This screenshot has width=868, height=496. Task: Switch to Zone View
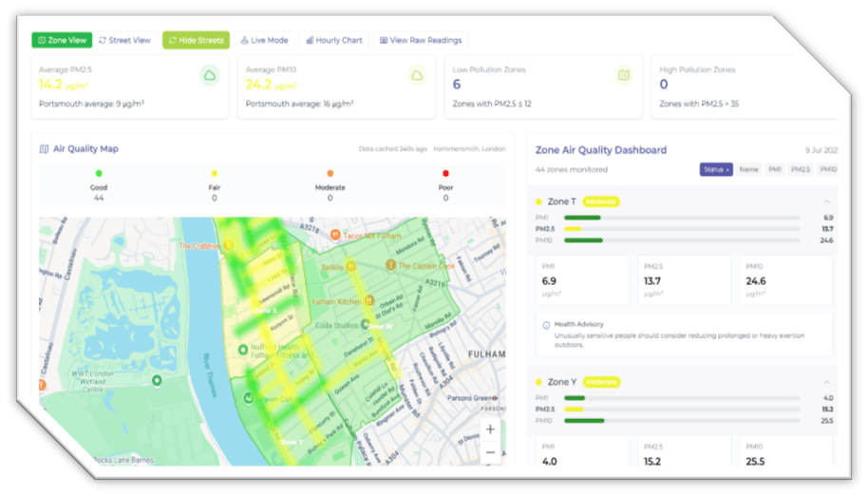[x=62, y=40]
